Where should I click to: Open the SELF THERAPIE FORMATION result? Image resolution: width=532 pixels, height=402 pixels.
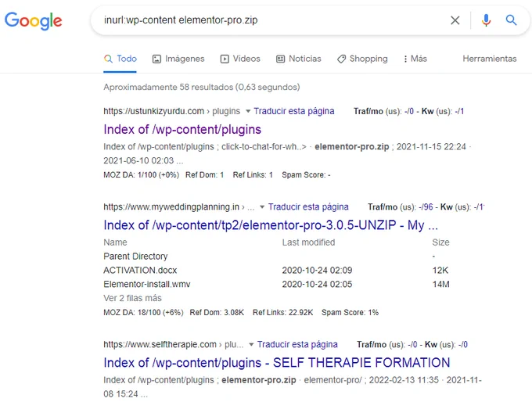(276, 363)
